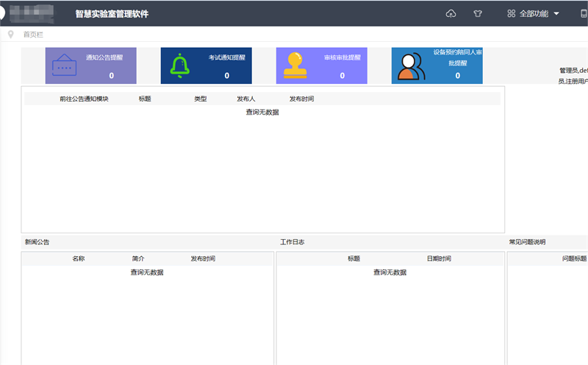
Task: Open the 通知公告提醒 card
Action: (x=91, y=65)
